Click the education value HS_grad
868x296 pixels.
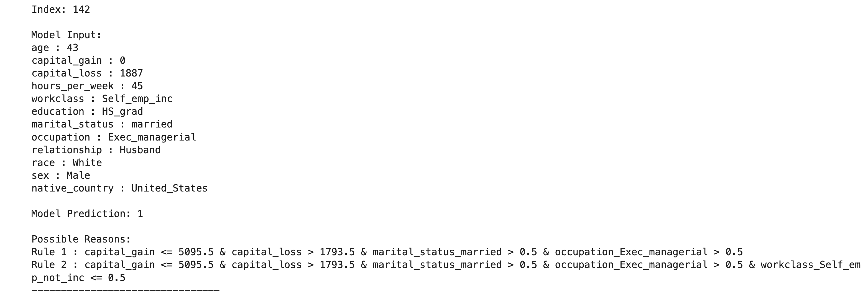coord(122,112)
